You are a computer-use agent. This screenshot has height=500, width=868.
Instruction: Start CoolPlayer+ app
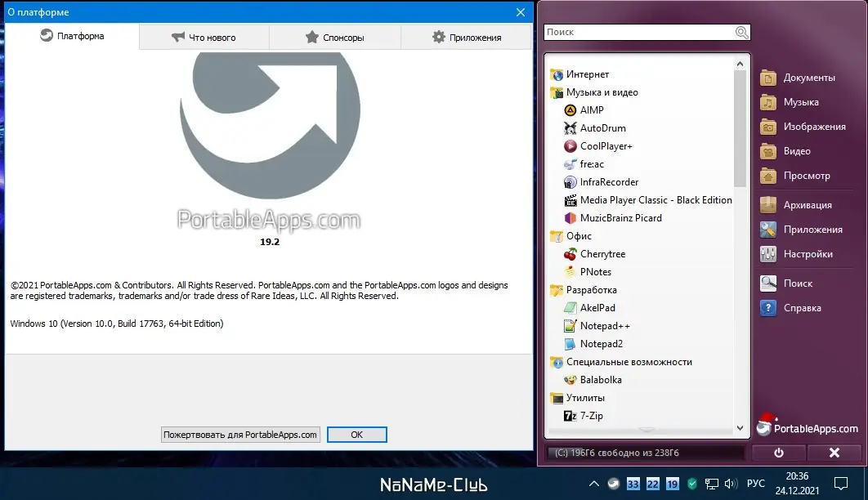click(x=597, y=146)
